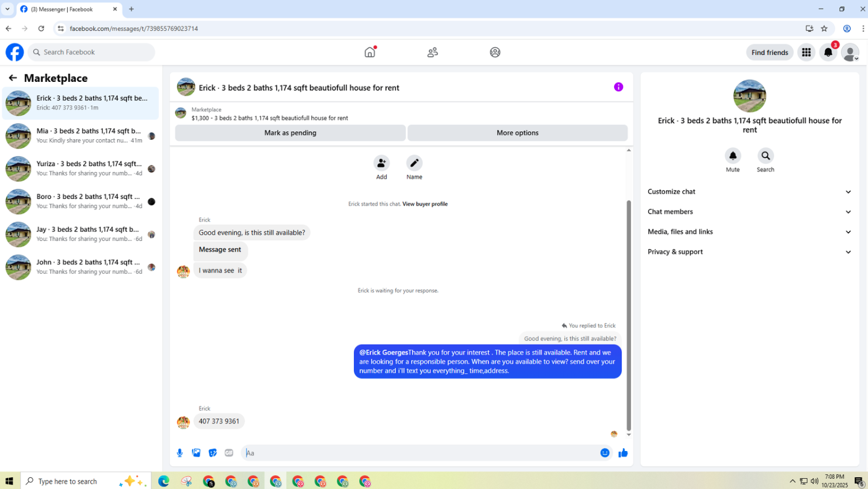This screenshot has height=489, width=868.
Task: Open the Windows notification center icon
Action: pos(859,481)
